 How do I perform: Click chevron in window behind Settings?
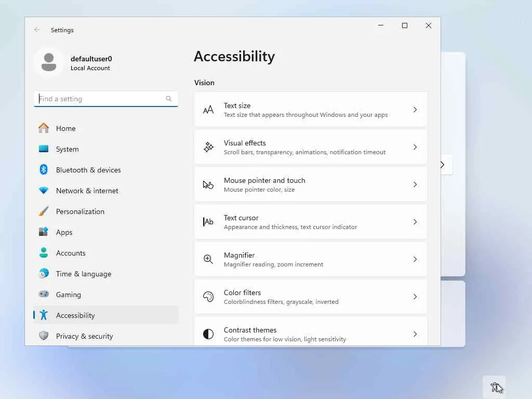click(443, 165)
